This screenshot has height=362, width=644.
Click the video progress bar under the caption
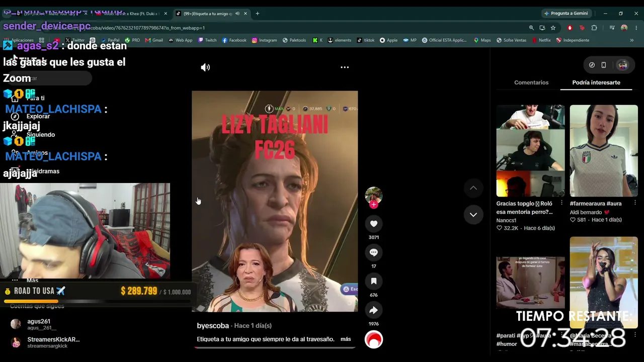(x=275, y=347)
